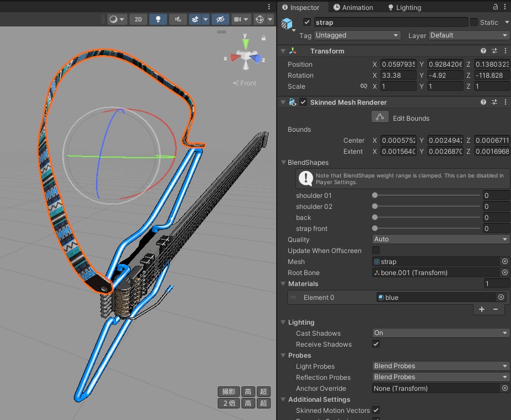Uncheck the strap object active checkbox

pyautogui.click(x=307, y=23)
